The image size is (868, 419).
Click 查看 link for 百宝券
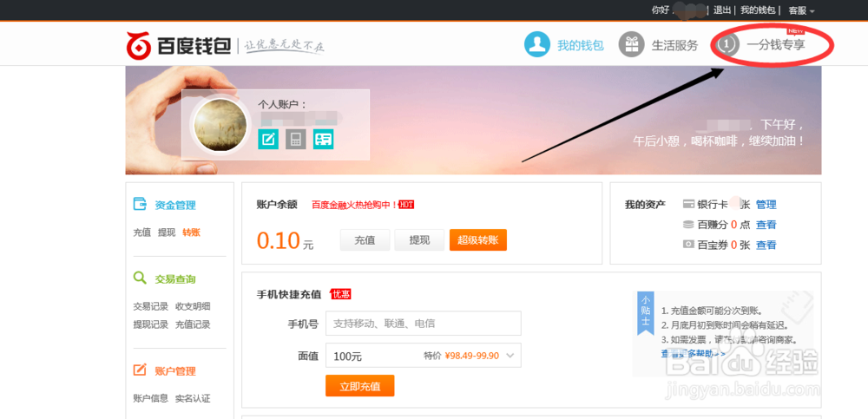tap(766, 245)
